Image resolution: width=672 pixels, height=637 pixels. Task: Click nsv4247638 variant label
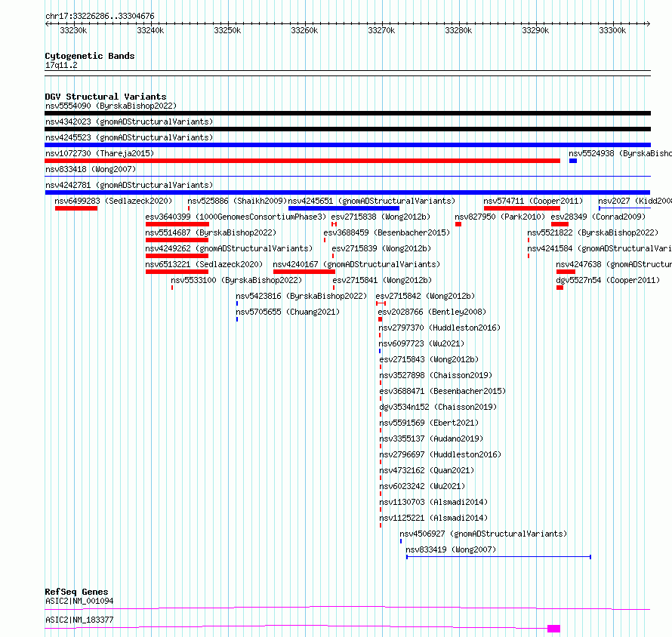[x=614, y=264]
